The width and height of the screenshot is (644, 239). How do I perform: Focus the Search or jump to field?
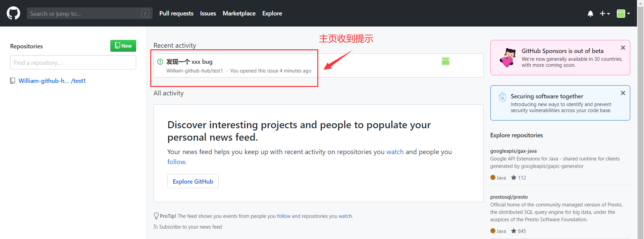pyautogui.click(x=90, y=13)
